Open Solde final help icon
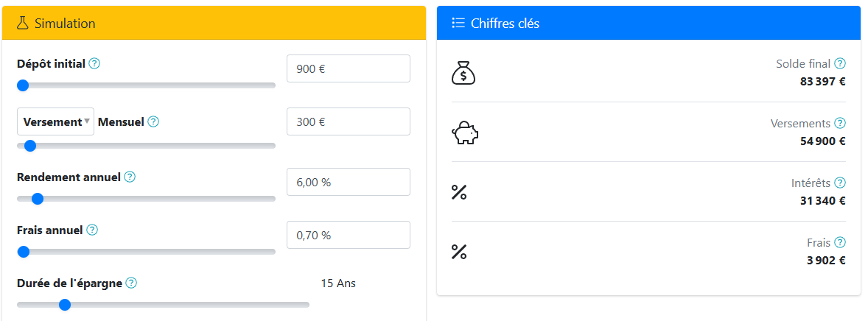This screenshot has height=321, width=868. tap(840, 63)
